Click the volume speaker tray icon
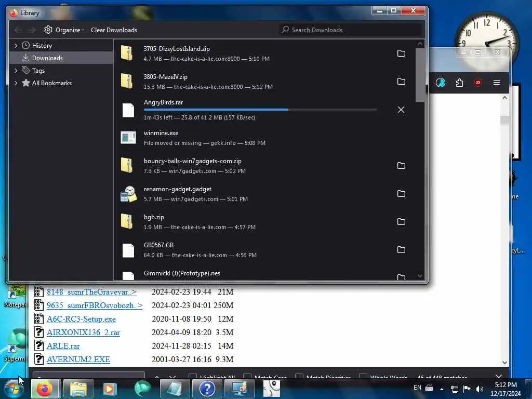Screen dimensions: 532x399 coord(480,389)
